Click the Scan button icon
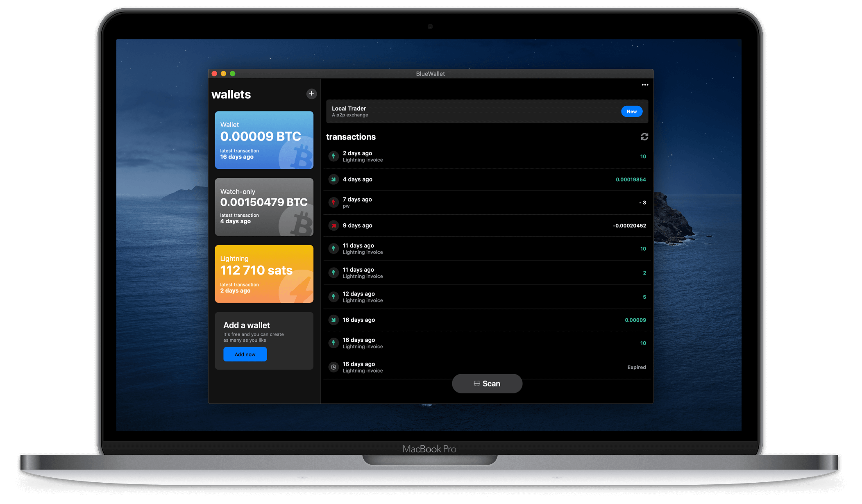862x504 pixels. (x=477, y=384)
